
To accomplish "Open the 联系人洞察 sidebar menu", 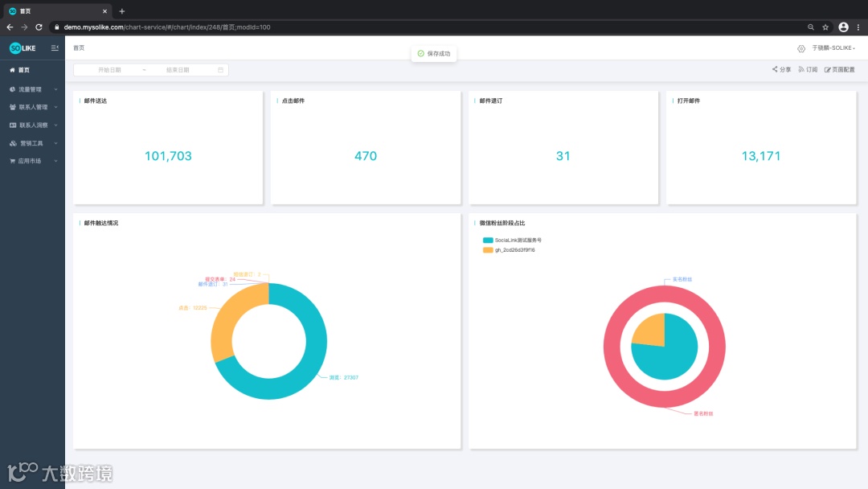I will 32,125.
